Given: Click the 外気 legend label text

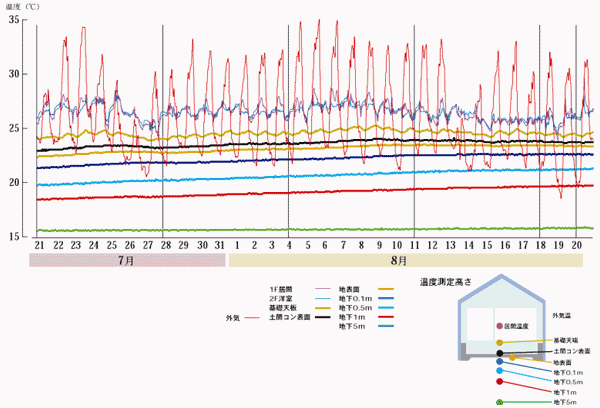Looking at the screenshot, I should tap(233, 318).
